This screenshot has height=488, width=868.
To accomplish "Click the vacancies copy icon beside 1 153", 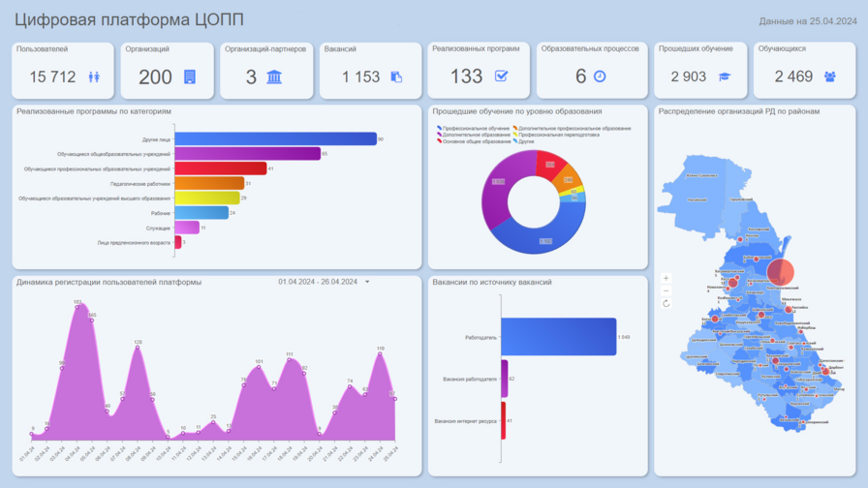I will [396, 76].
